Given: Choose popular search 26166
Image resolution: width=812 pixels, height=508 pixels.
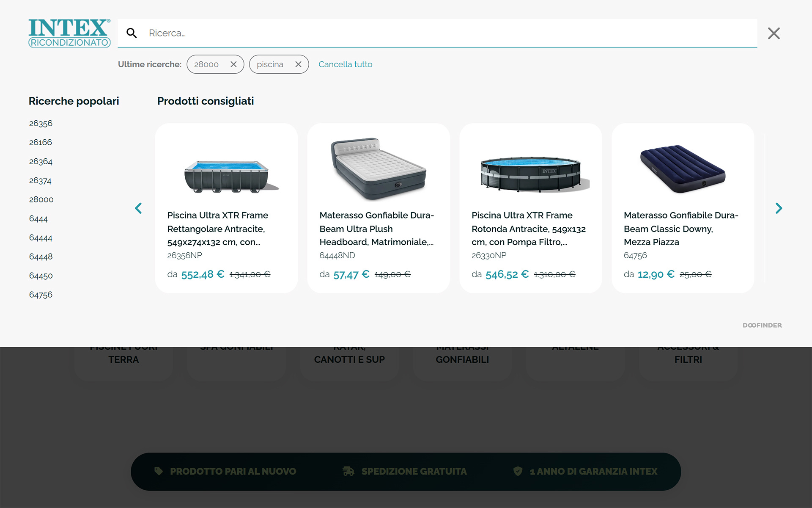Looking at the screenshot, I should (x=41, y=143).
